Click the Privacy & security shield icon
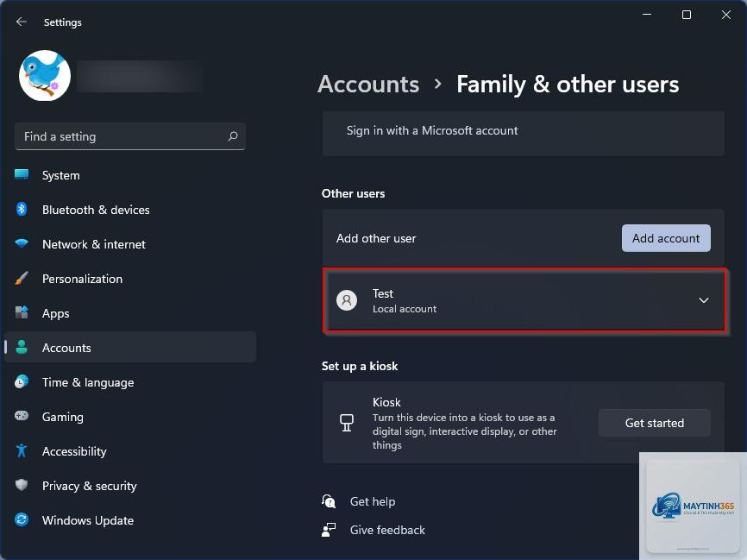747x560 pixels. [x=22, y=485]
